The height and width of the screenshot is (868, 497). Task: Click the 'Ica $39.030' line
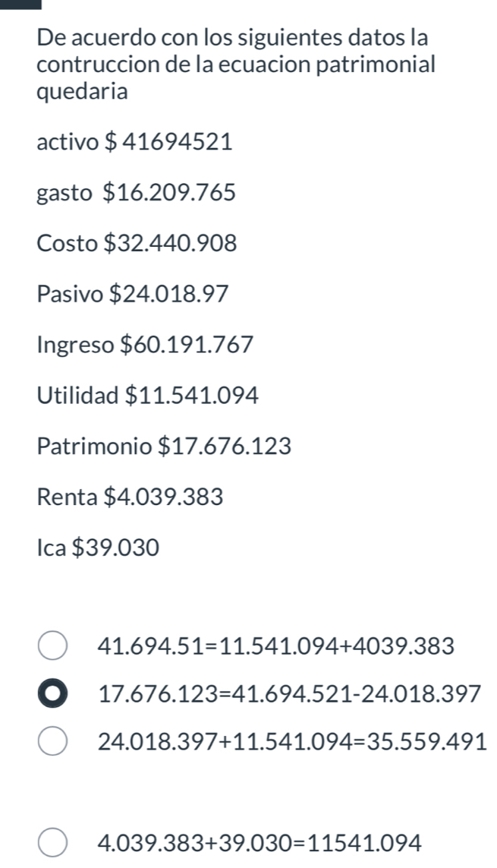pos(98,548)
